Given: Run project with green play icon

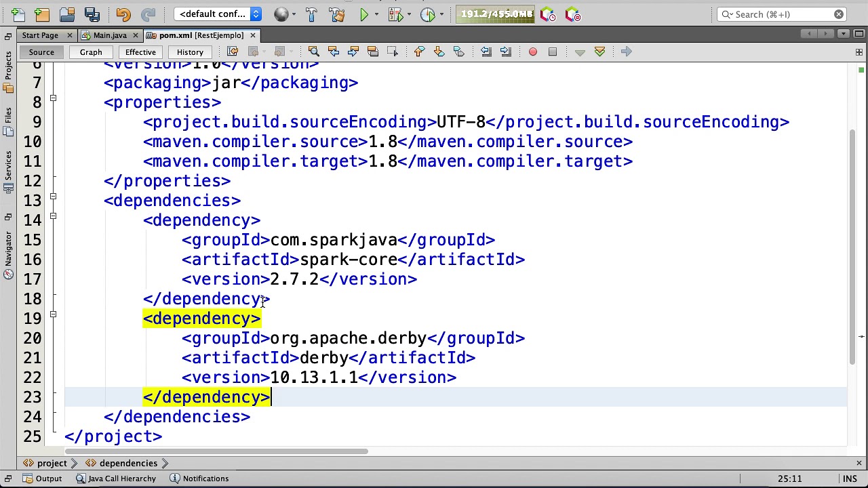Looking at the screenshot, I should point(364,14).
